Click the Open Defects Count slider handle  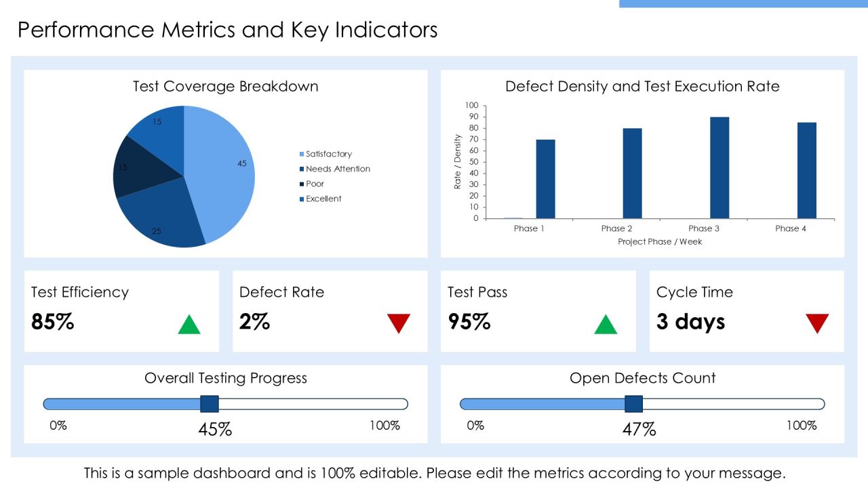pyautogui.click(x=633, y=404)
